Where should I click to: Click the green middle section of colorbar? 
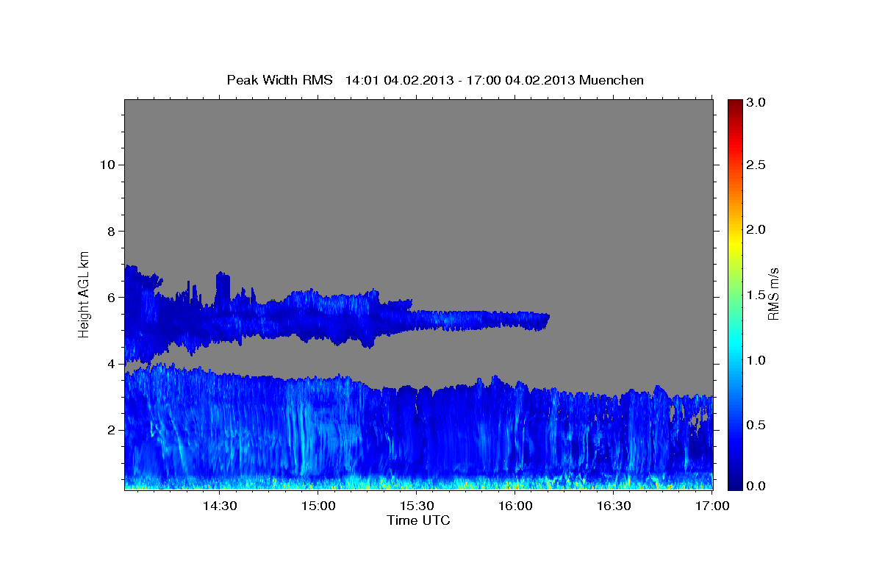coord(734,294)
